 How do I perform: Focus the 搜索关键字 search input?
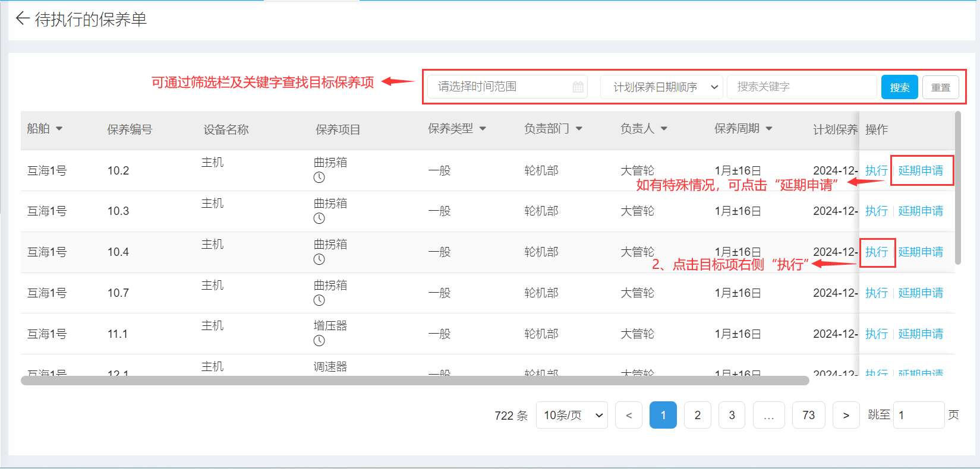[802, 87]
